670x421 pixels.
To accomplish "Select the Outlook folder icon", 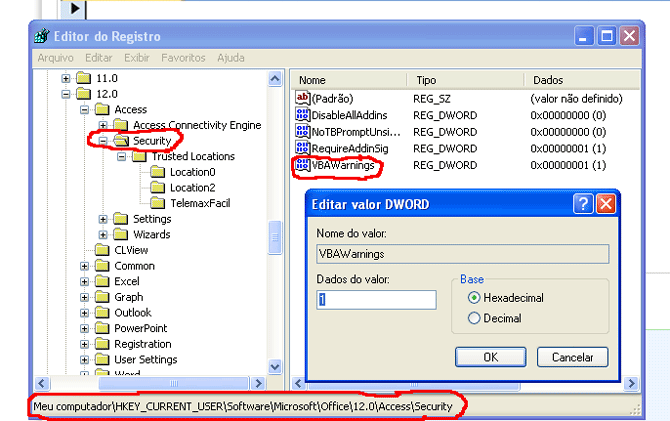I will (x=102, y=312).
